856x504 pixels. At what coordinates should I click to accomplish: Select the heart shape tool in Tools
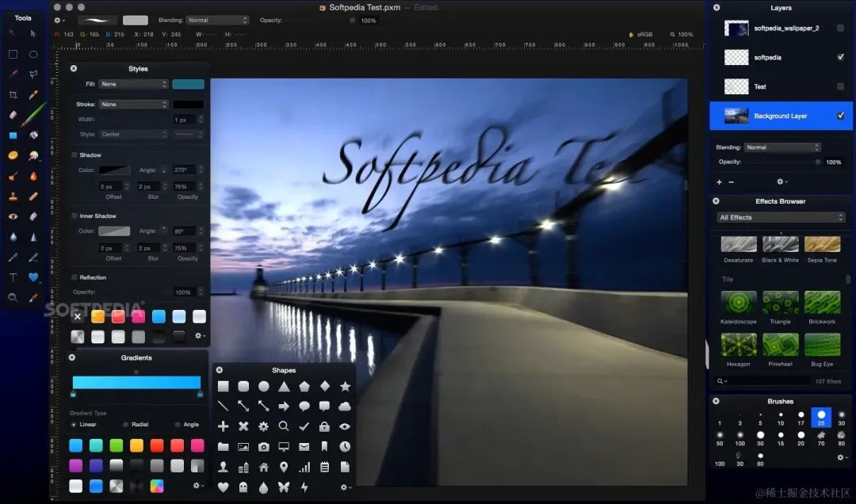[33, 277]
